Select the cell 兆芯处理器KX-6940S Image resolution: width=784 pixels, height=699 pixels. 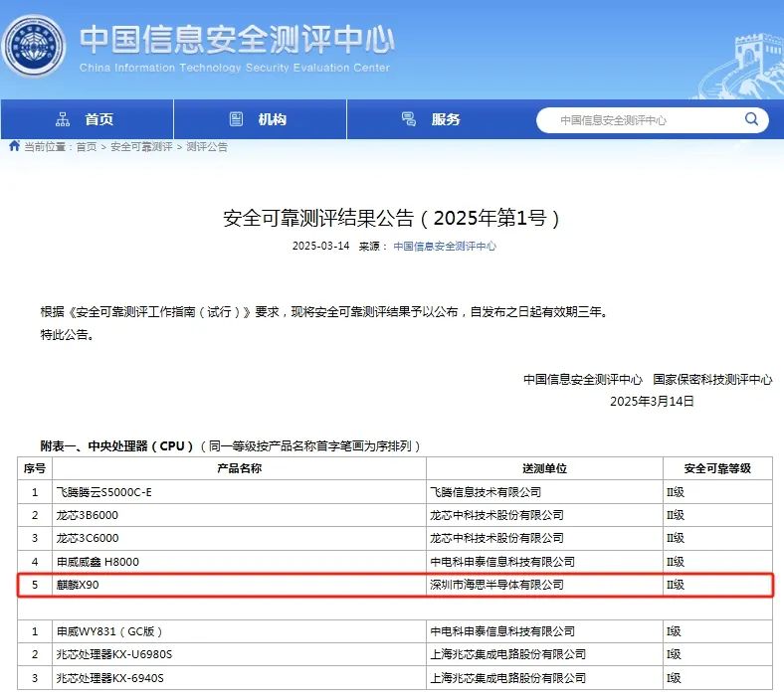pos(239,678)
